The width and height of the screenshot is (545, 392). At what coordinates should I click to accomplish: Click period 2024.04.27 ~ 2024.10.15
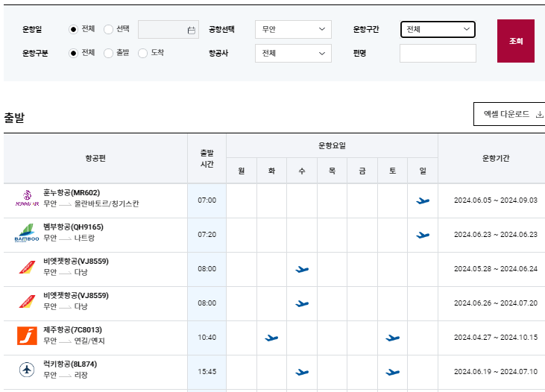pyautogui.click(x=496, y=338)
